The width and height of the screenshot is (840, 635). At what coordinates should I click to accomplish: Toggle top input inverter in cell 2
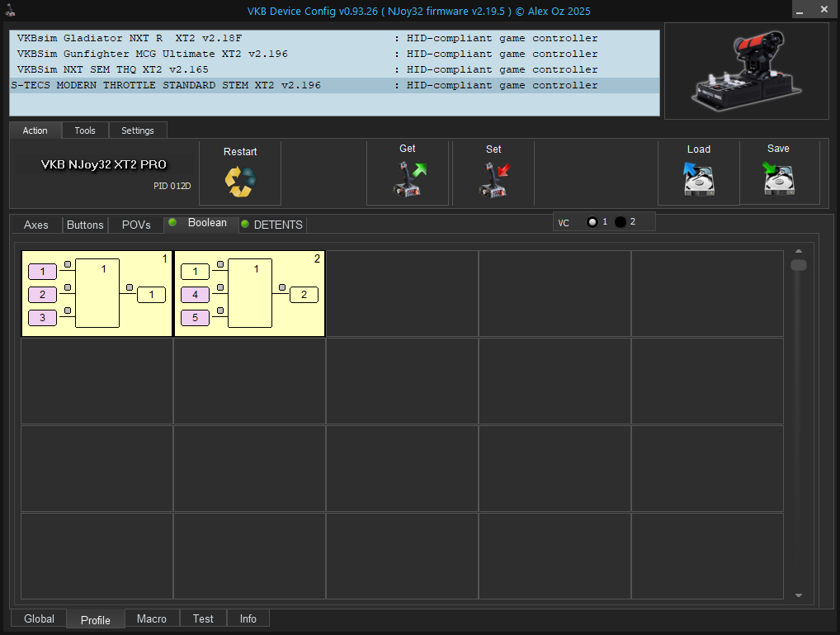[220, 264]
